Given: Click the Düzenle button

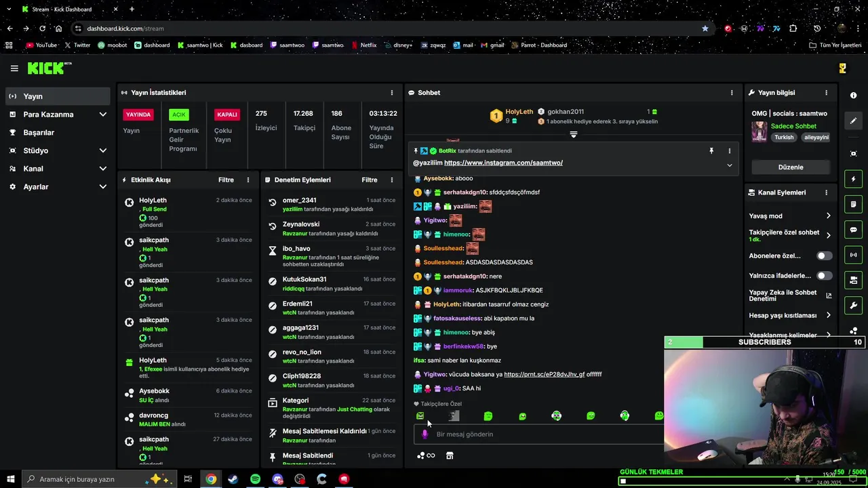Looking at the screenshot, I should pyautogui.click(x=790, y=167).
